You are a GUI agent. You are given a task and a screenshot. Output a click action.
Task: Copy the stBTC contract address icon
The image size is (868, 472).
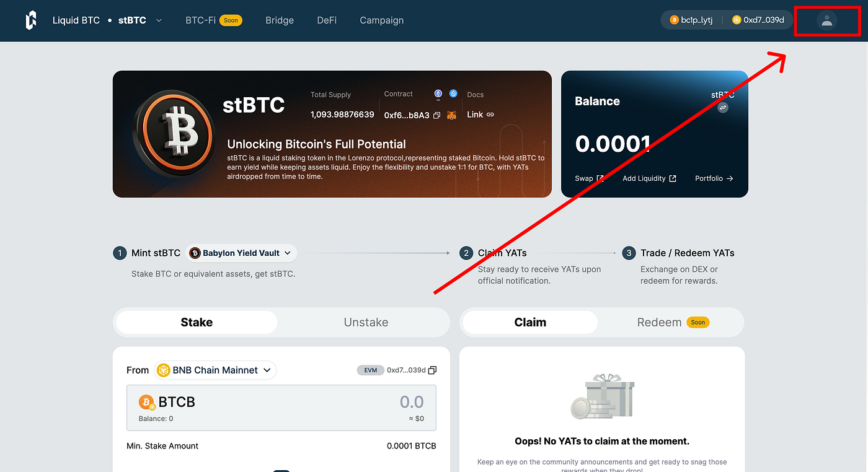coord(436,115)
